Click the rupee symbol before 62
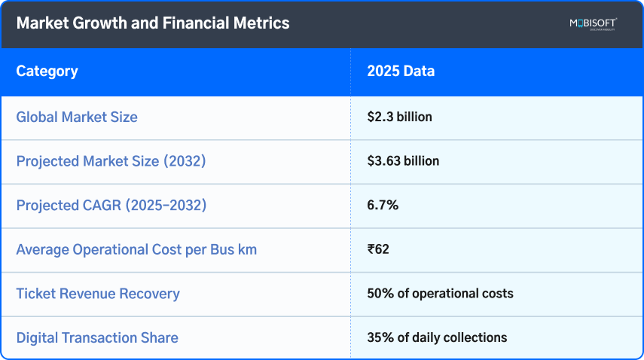644x360 pixels. pos(371,249)
